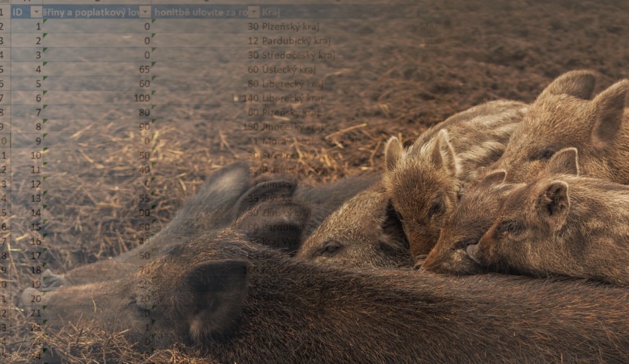Click 'Plzeňský kraj' in the ID 7 row
This screenshot has width=629, height=364.
click(291, 113)
